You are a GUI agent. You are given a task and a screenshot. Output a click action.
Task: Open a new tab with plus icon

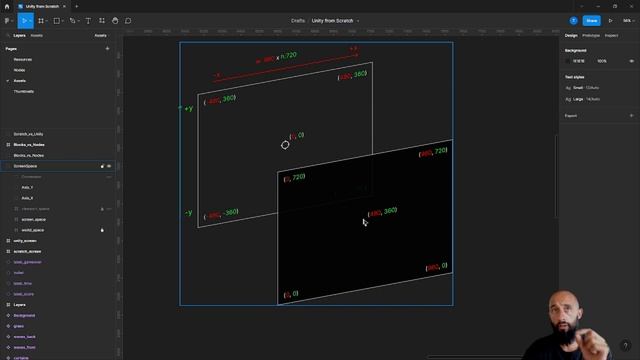click(x=76, y=6)
